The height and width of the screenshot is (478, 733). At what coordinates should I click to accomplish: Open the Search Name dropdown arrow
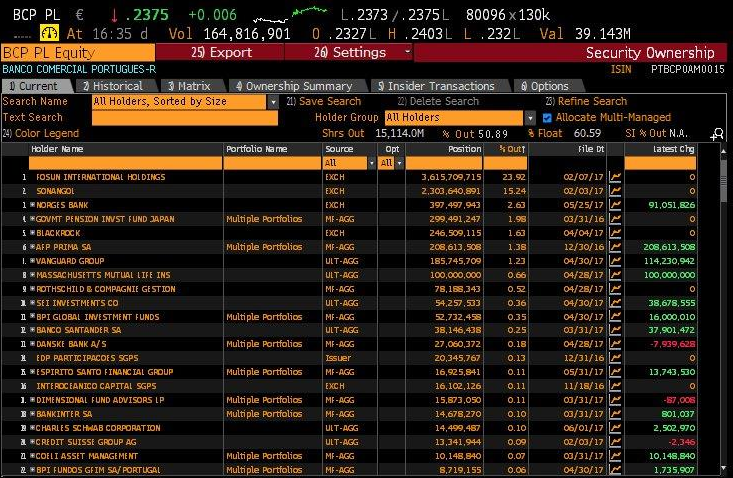click(x=273, y=102)
